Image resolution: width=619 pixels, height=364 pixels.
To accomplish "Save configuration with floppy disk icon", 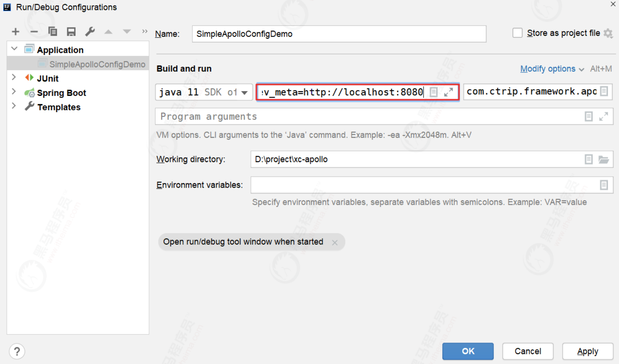I will (x=71, y=32).
